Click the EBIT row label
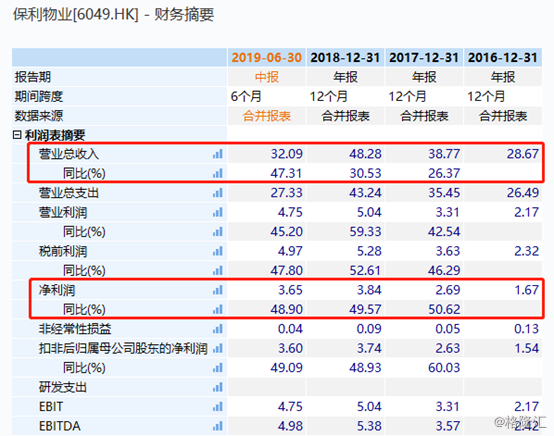The image size is (554, 436). (x=51, y=407)
